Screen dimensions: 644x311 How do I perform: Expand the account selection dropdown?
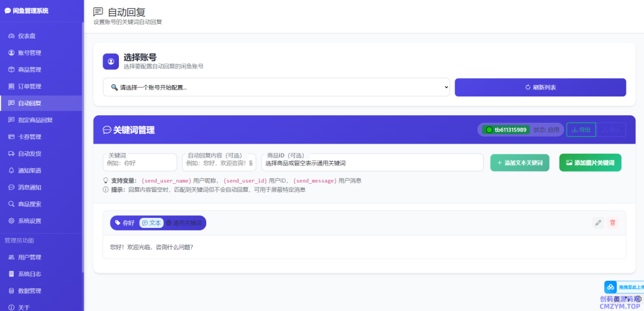(276, 88)
